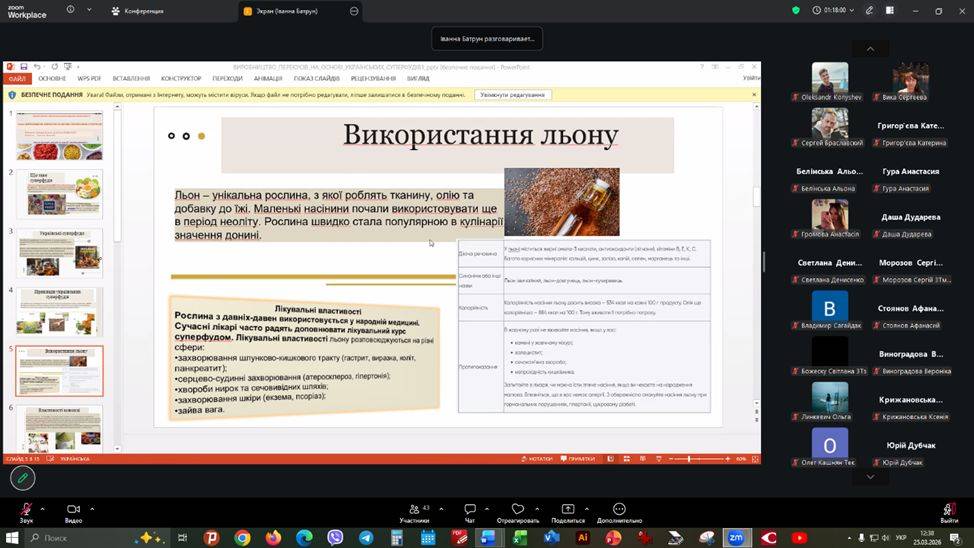Open the Дополнительно more options menu
Screen dimensions: 974x548
point(619,510)
